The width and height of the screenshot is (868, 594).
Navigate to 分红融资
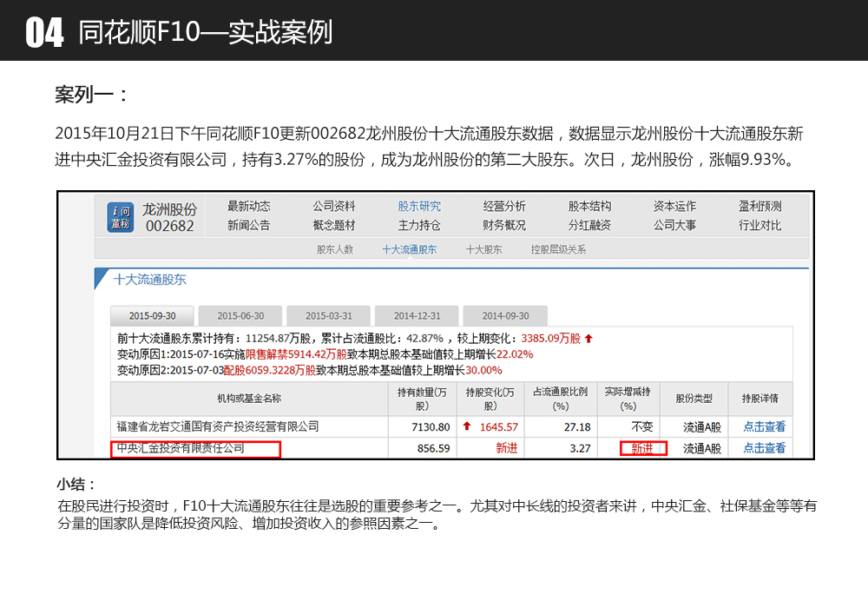pos(589,226)
